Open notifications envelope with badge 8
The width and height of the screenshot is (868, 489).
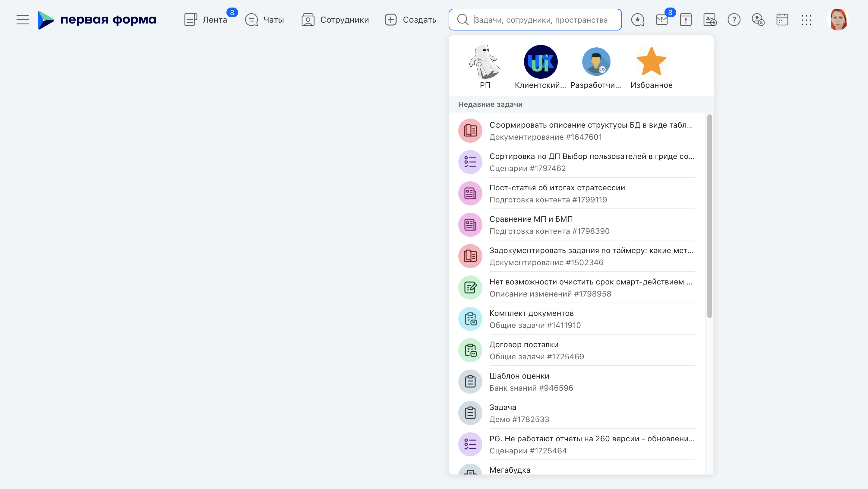pyautogui.click(x=662, y=20)
